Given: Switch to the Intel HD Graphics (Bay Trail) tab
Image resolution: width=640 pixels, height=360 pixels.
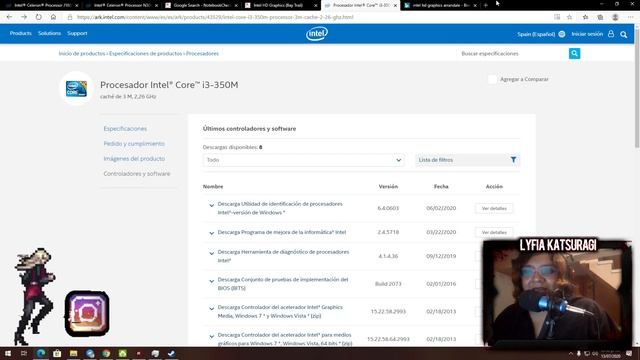Looking at the screenshot, I should coord(281,5).
